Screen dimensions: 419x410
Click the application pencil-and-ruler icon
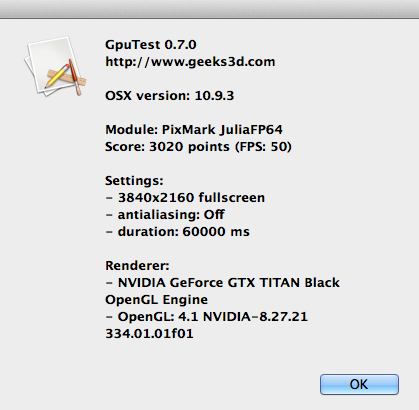[x=55, y=66]
